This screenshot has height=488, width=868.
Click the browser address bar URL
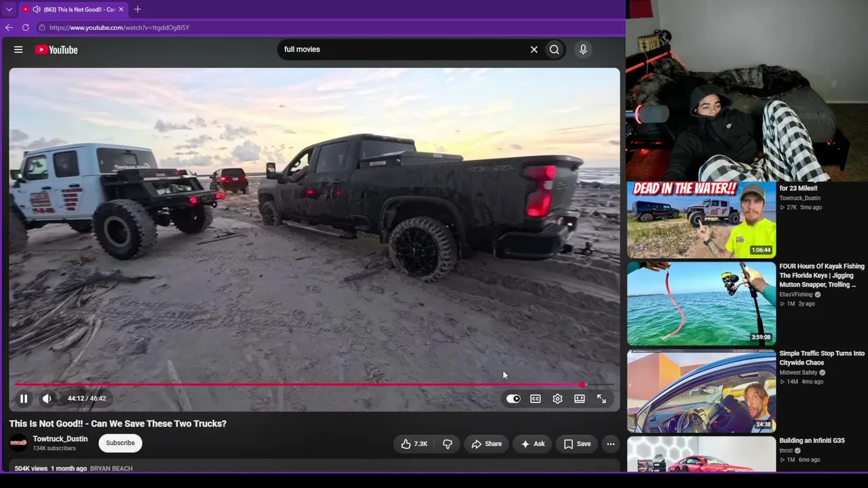(x=119, y=28)
